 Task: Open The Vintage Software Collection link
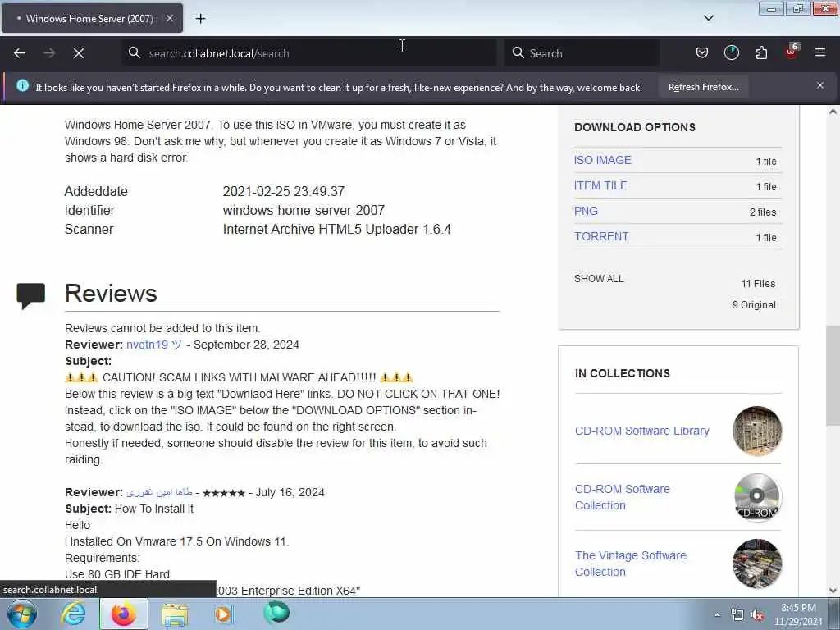point(631,564)
